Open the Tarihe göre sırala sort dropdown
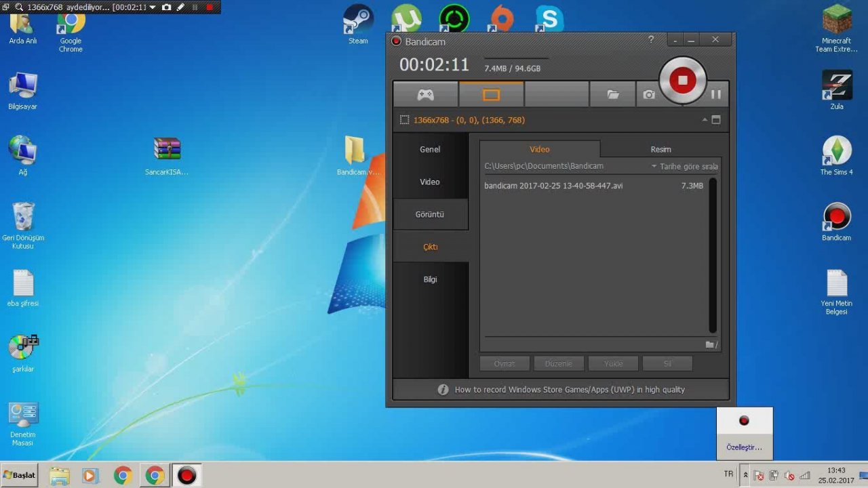This screenshot has height=488, width=868. pos(684,166)
